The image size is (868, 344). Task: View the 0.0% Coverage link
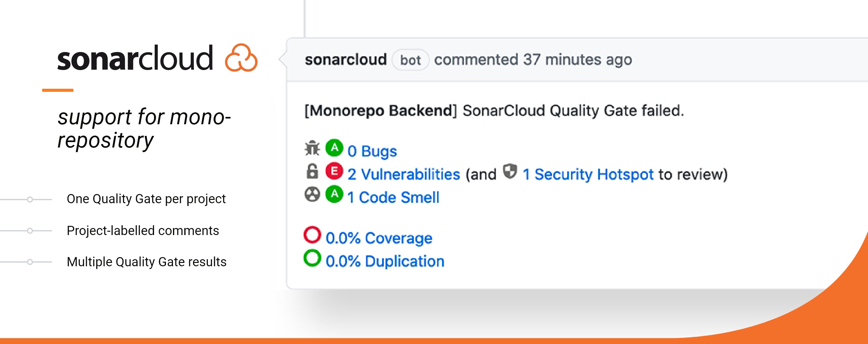[x=379, y=238]
